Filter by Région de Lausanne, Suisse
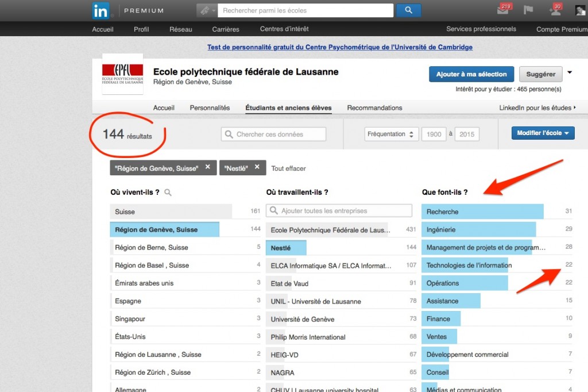This screenshot has height=392, width=588. [x=185, y=355]
